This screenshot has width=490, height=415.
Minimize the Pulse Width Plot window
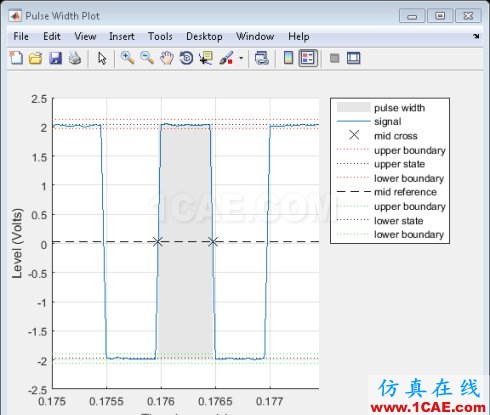tap(412, 16)
